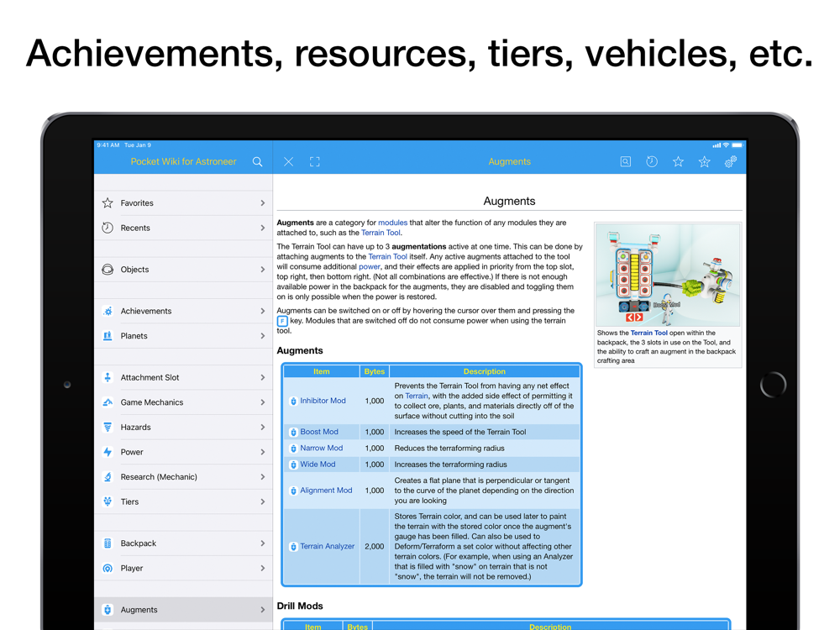Click the Inhibitor Mod item icon

[293, 402]
